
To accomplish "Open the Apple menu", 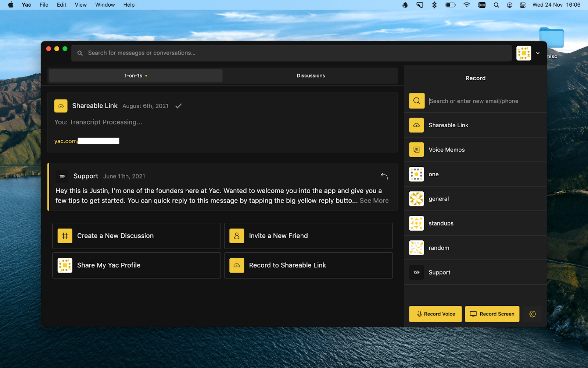I will click(11, 5).
